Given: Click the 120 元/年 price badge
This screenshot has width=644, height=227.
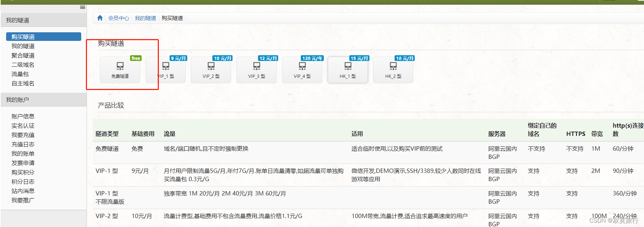Looking at the screenshot, I should click(312, 58).
